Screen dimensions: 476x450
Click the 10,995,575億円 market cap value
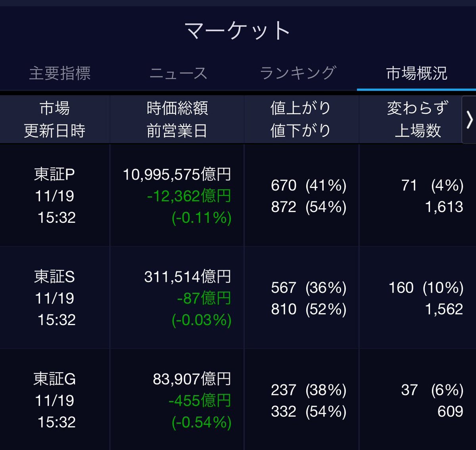coord(177,174)
